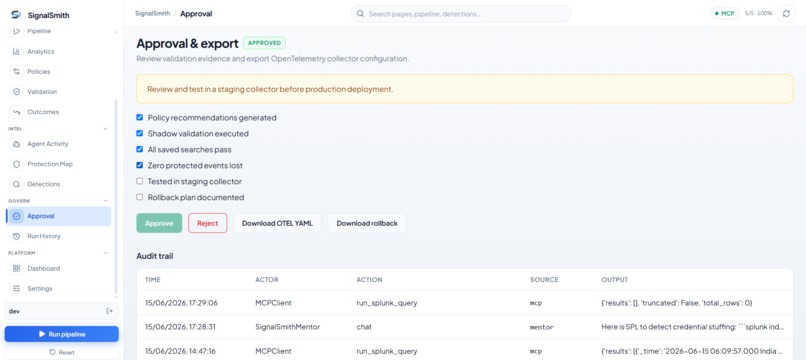Click the mentor source cell
This screenshot has width=806, height=360.
[541, 327]
